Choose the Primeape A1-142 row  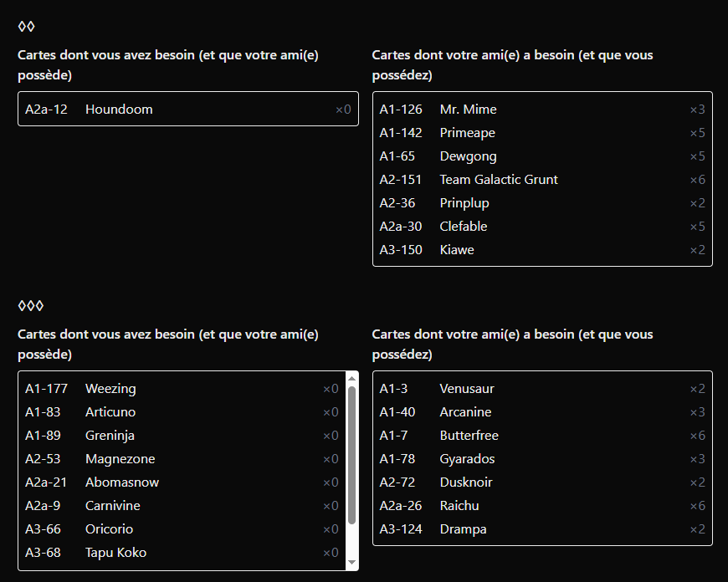point(541,133)
